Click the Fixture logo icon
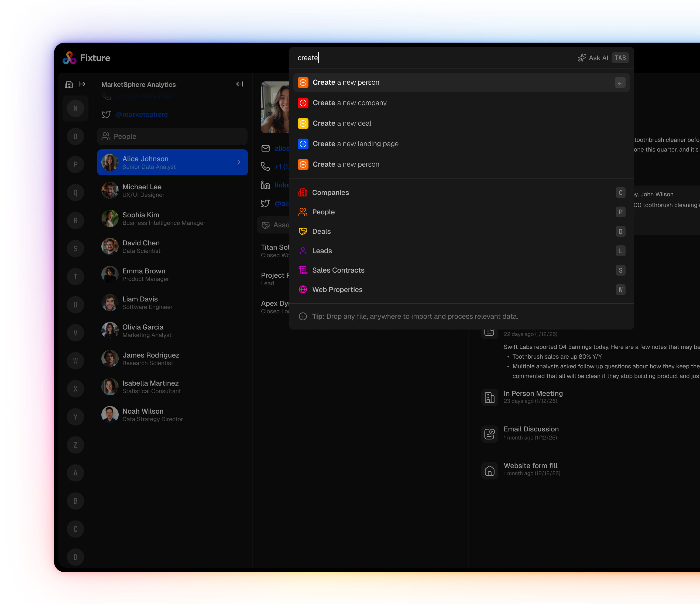This screenshot has width=700, height=604. pyautogui.click(x=69, y=58)
